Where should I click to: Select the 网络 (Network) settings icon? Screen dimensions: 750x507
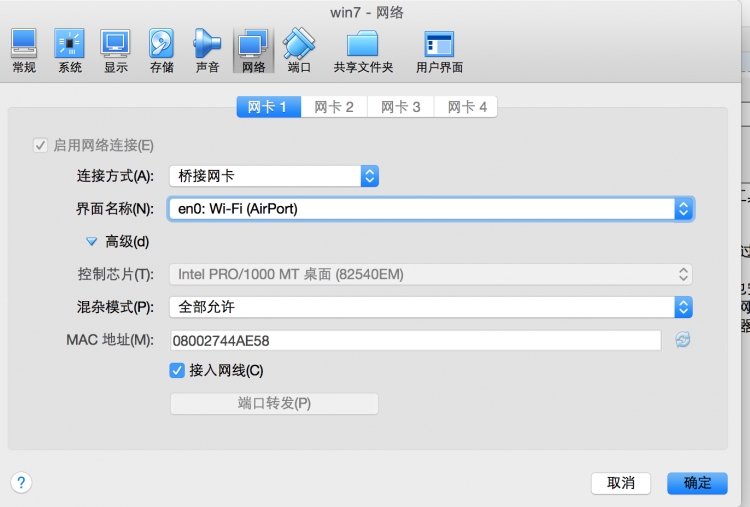click(x=254, y=51)
